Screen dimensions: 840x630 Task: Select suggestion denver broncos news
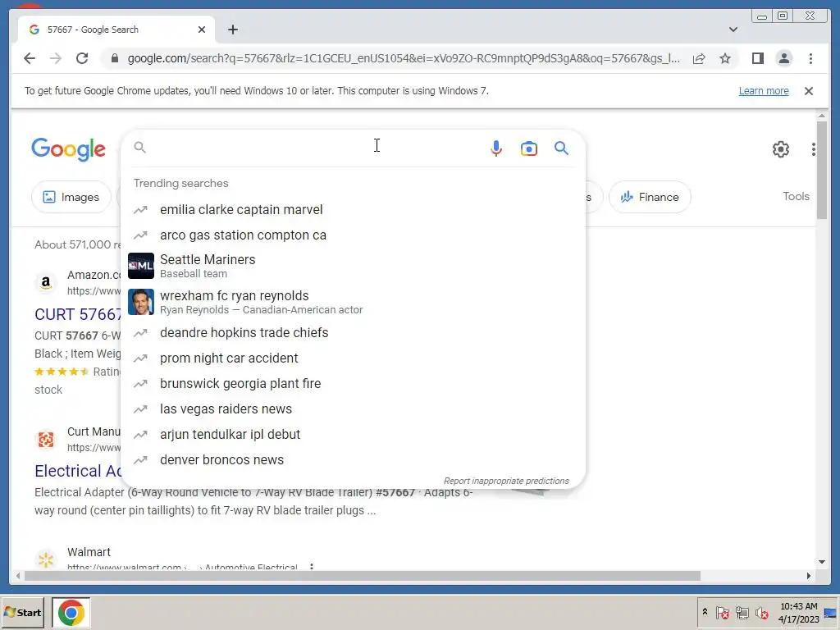pos(353,460)
